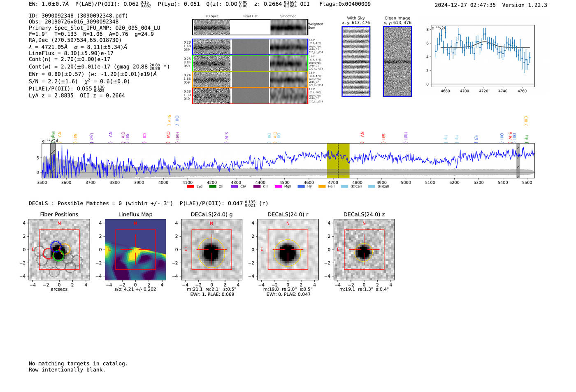Click the 'Cont(w) = 2.20(±0.01)e-17' line

click(x=70, y=67)
